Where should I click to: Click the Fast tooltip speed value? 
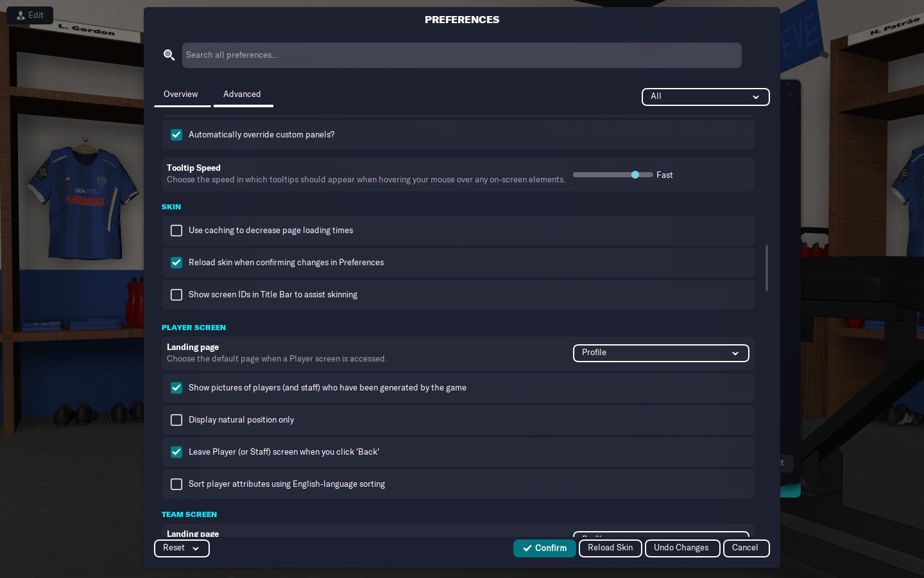click(x=665, y=175)
